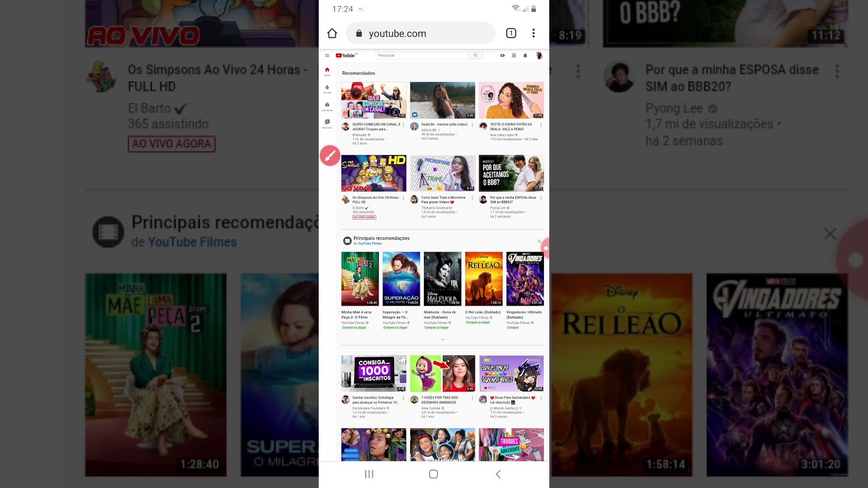The image size is (868, 488).
Task: Tap Android back navigation button
Action: (x=498, y=474)
